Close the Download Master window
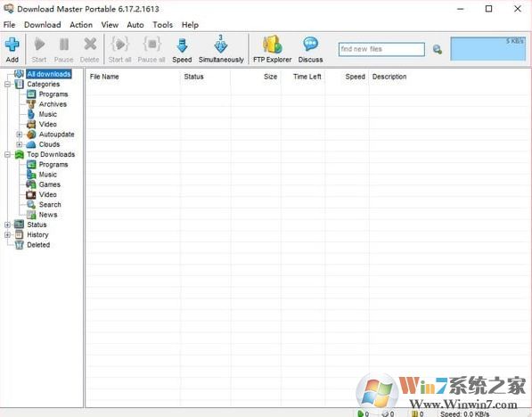The height and width of the screenshot is (417, 532). (518, 9)
